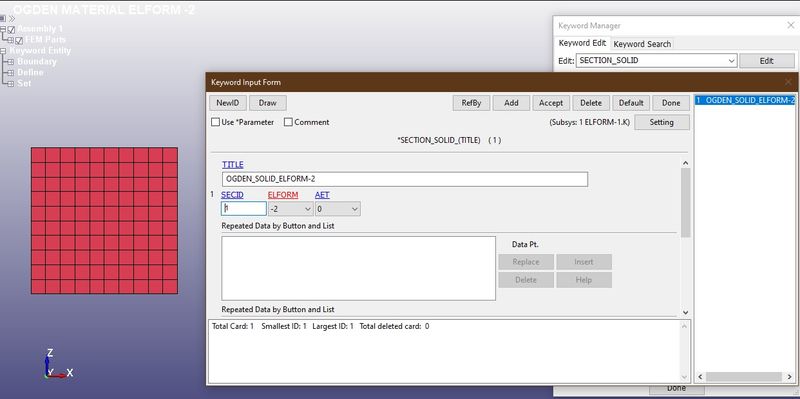Image resolution: width=800 pixels, height=399 pixels.
Task: Open RefBy references
Action: point(471,103)
